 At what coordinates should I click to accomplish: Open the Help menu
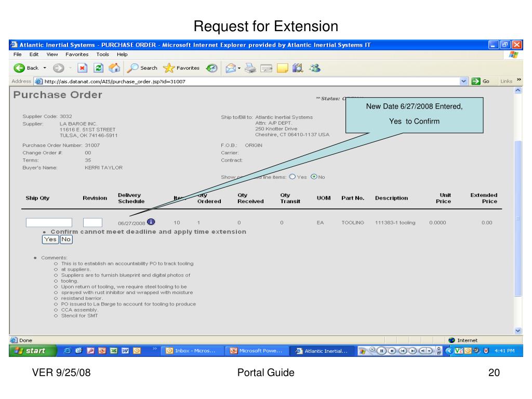(x=122, y=54)
